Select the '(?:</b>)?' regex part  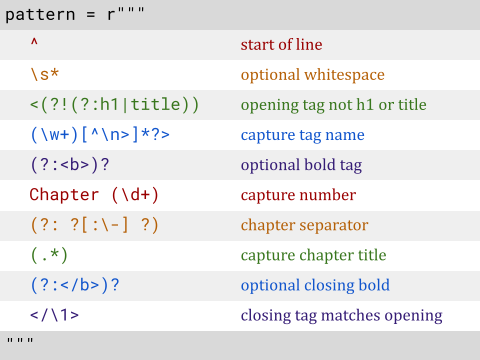75,285
